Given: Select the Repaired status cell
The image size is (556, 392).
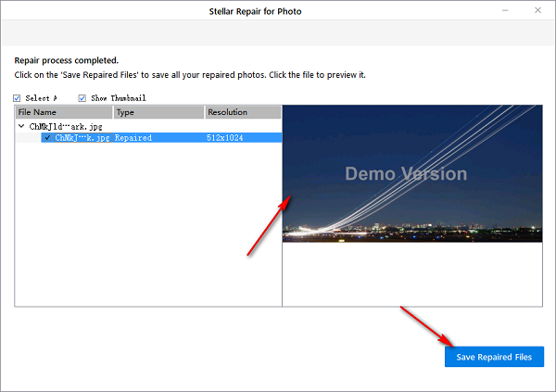Looking at the screenshot, I should [x=133, y=138].
